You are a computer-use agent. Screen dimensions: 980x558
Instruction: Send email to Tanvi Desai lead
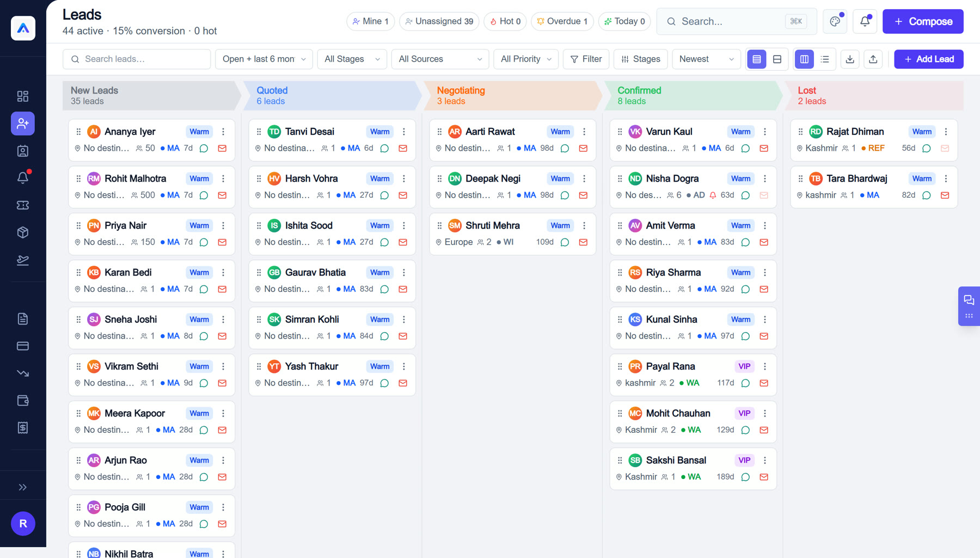403,148
